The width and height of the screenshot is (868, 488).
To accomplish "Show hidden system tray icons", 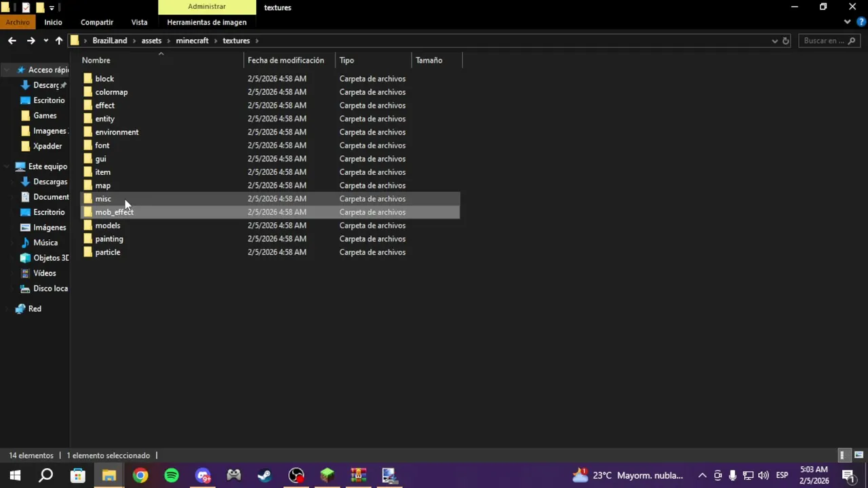I will [702, 476].
